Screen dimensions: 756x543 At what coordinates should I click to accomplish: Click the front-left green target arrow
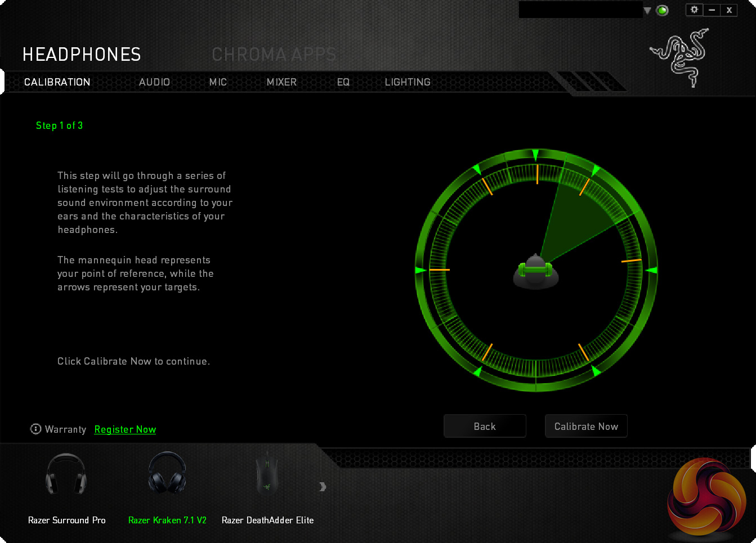click(477, 168)
